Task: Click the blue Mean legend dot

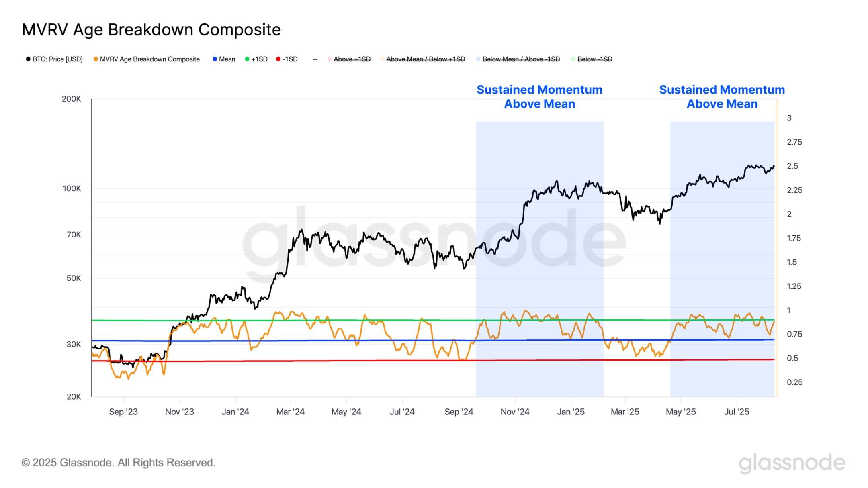Action: click(215, 59)
